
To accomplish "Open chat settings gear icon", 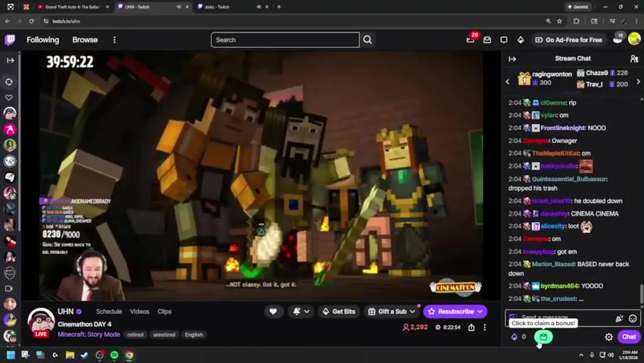I will [x=609, y=337].
